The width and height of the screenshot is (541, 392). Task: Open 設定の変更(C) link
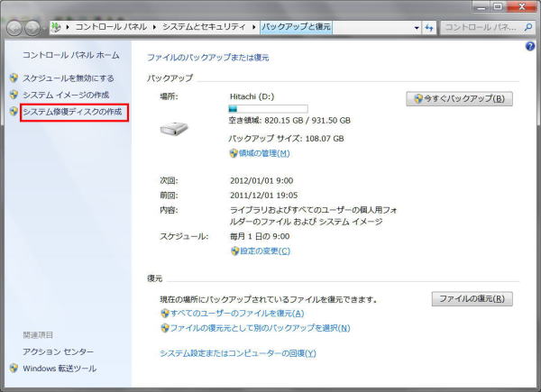pos(265,251)
